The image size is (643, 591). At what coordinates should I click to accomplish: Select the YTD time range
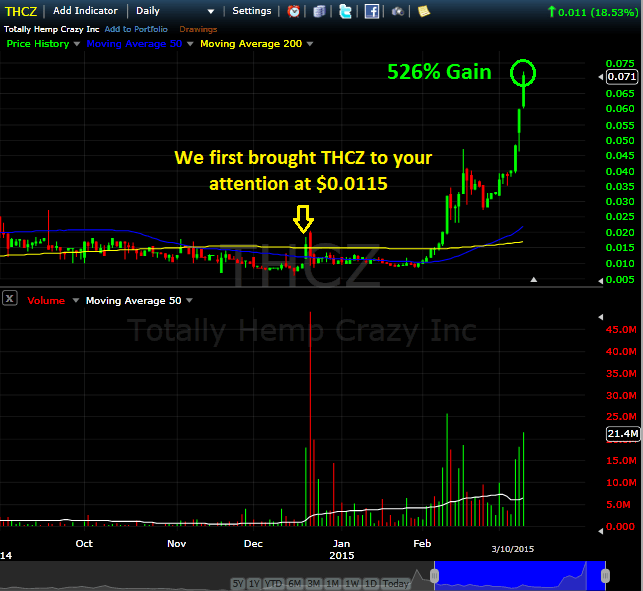click(273, 583)
